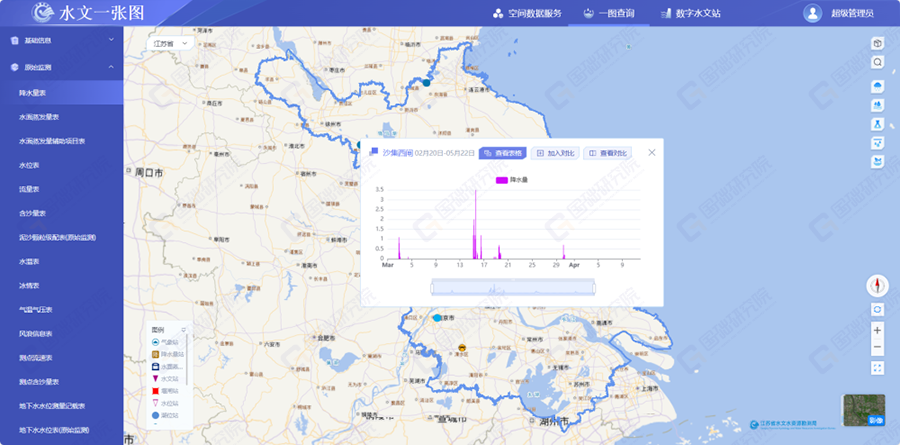Click the 3D cube view icon

coord(877,44)
